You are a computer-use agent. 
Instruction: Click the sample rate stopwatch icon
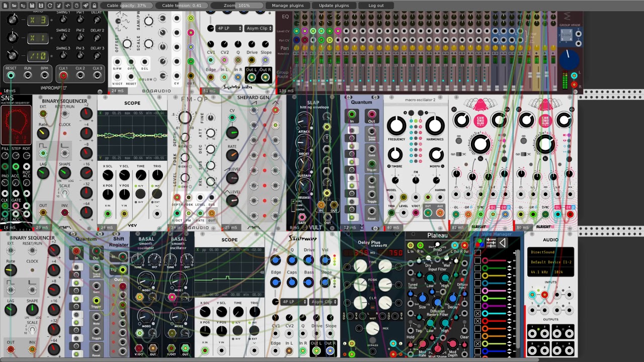tap(76, 6)
